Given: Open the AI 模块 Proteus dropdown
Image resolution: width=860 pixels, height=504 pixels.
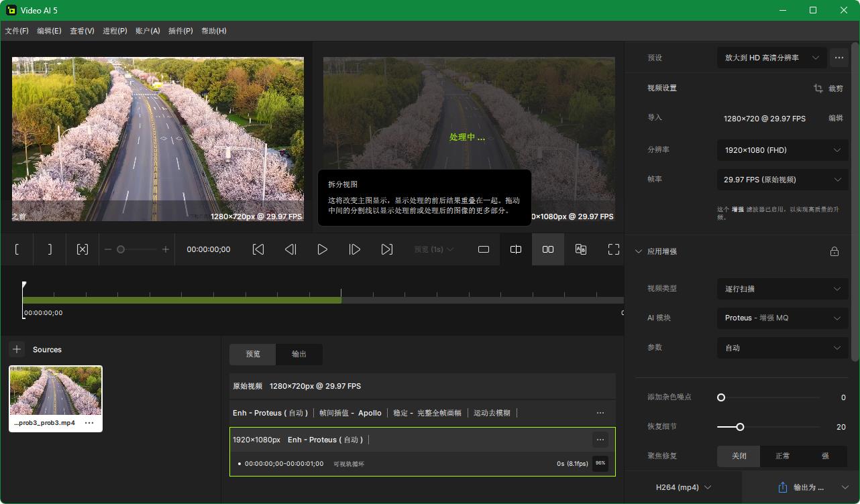Looking at the screenshot, I should [x=782, y=318].
